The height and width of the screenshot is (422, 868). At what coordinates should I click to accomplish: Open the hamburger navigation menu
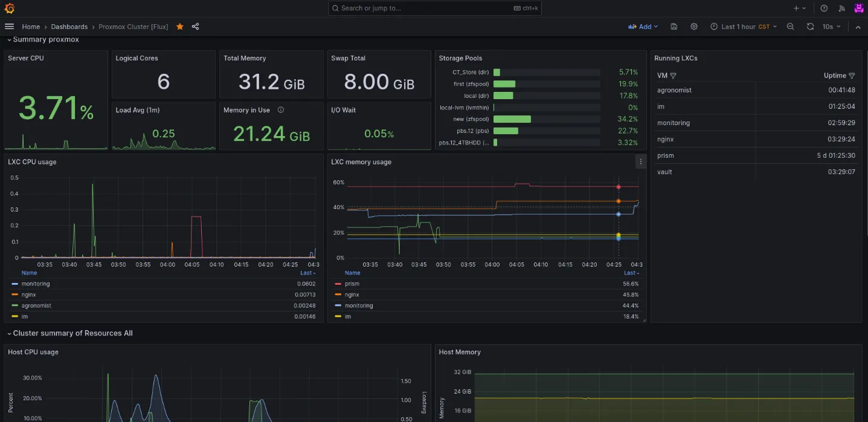click(9, 27)
